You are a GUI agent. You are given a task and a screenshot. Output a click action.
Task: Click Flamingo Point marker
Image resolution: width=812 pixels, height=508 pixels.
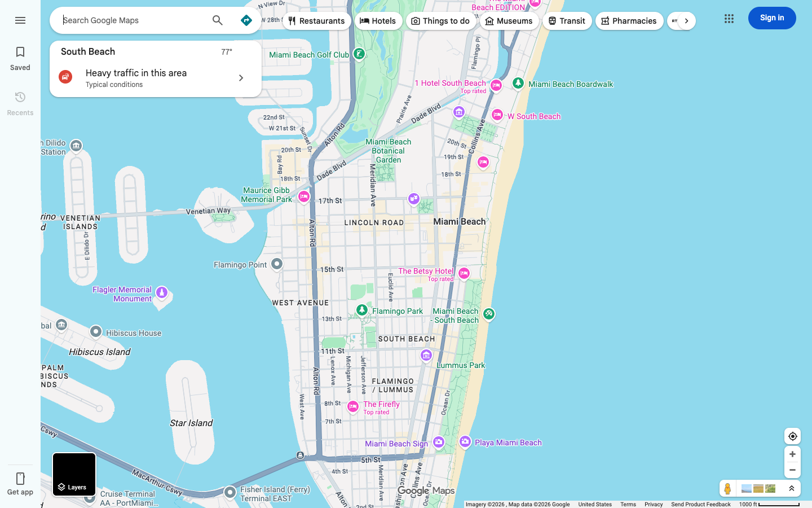click(277, 264)
